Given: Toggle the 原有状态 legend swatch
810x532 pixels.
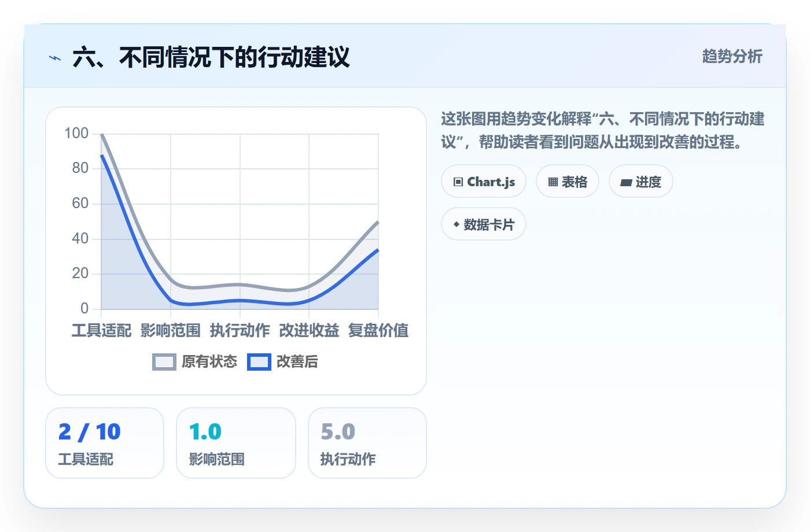Looking at the screenshot, I should [164, 362].
